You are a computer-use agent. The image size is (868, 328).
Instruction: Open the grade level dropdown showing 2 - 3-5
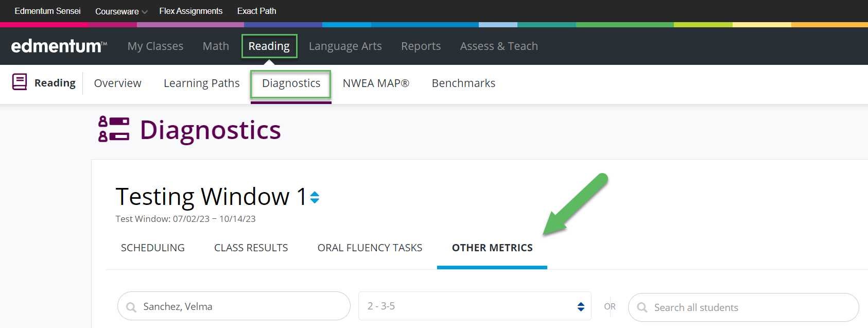click(x=474, y=306)
